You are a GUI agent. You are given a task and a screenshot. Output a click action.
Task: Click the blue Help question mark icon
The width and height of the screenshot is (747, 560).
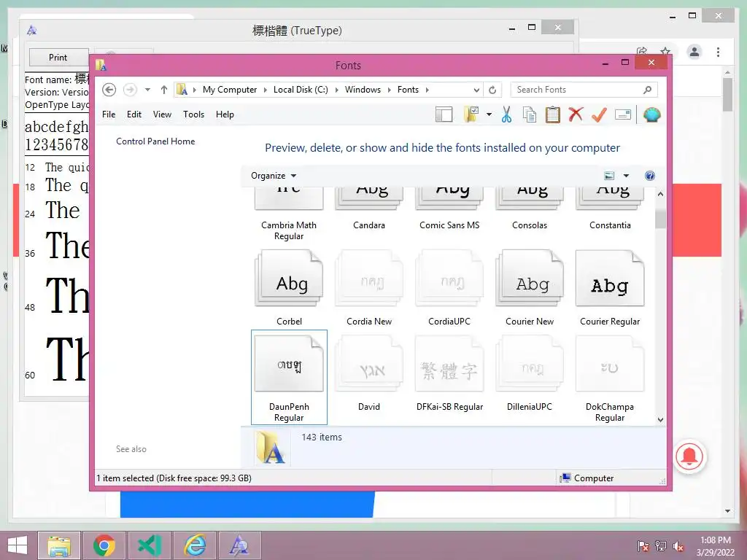click(650, 176)
